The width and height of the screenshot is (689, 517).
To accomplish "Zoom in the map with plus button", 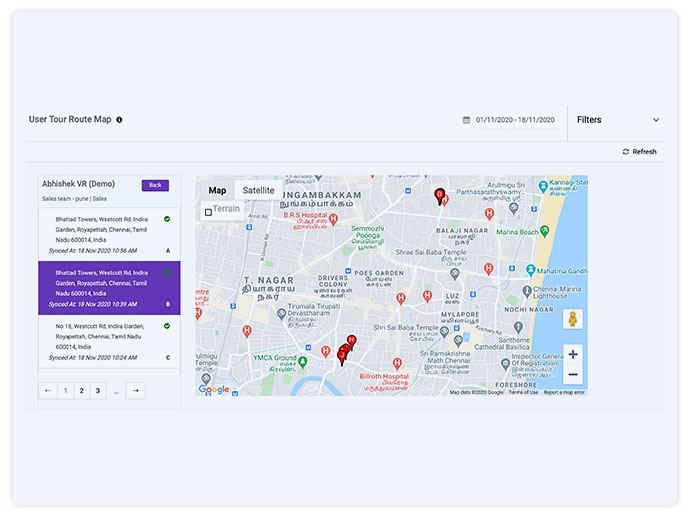I will (x=573, y=354).
